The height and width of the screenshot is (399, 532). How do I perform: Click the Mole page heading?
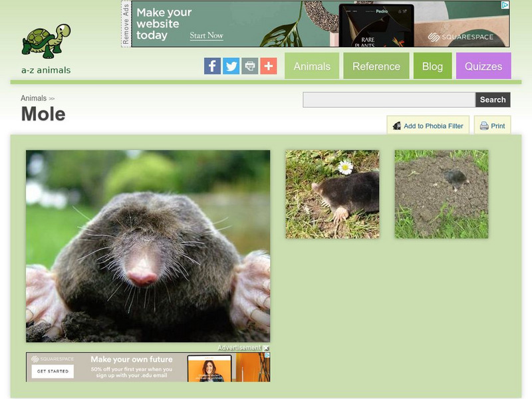43,114
